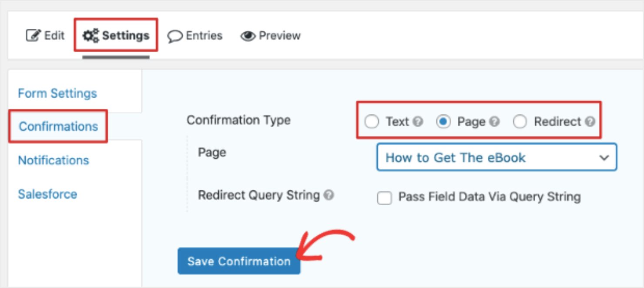Select the Text confirmation type radio
This screenshot has width=644, height=288.
pos(372,122)
